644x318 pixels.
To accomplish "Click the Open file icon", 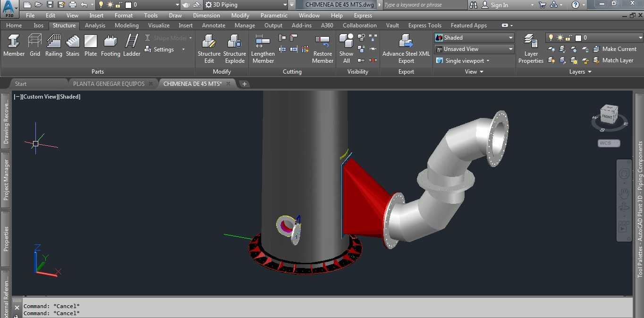I will 39,5.
